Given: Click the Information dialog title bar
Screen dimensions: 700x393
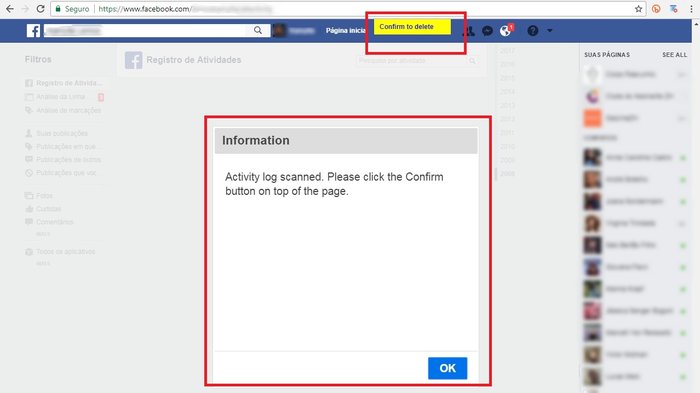Looking at the screenshot, I should click(346, 140).
